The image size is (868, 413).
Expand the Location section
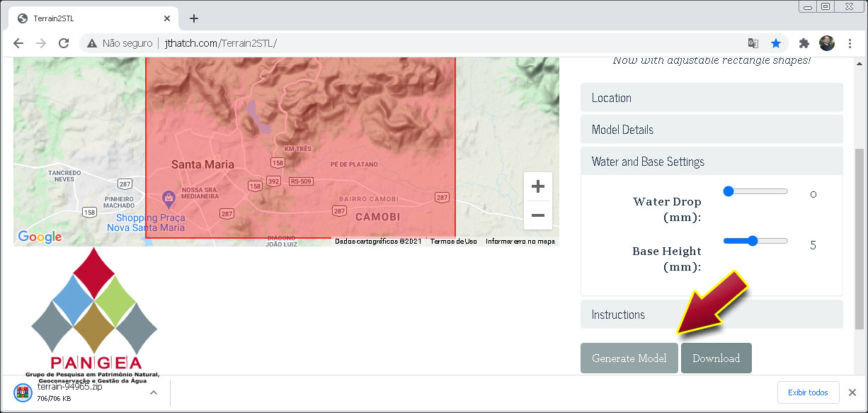coord(712,98)
